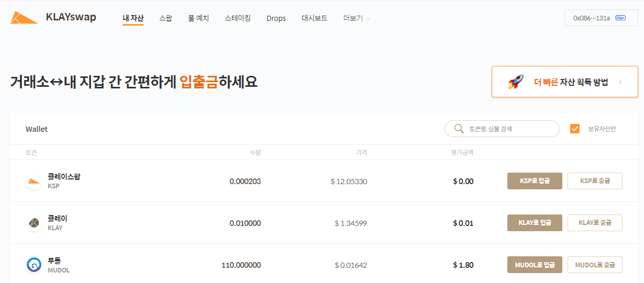Image resolution: width=644 pixels, height=283 pixels.
Task: Click the Klip wallet badge icon
Action: (x=621, y=18)
